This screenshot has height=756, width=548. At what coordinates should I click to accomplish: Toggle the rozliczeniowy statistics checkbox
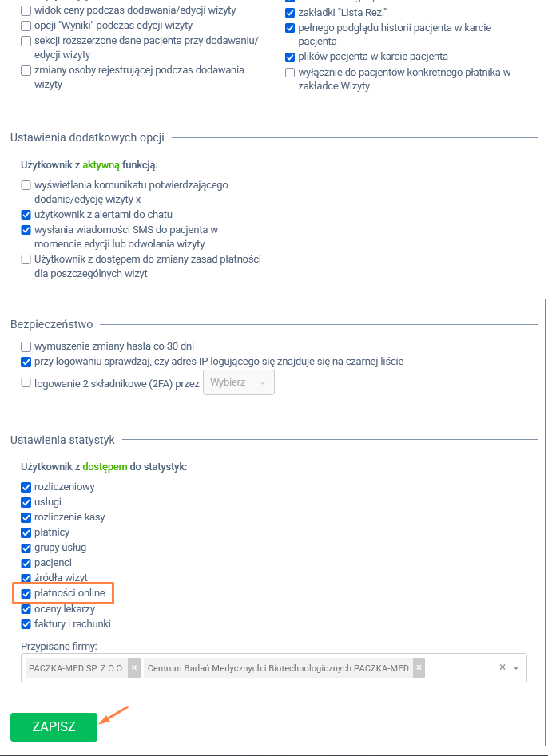(x=26, y=487)
